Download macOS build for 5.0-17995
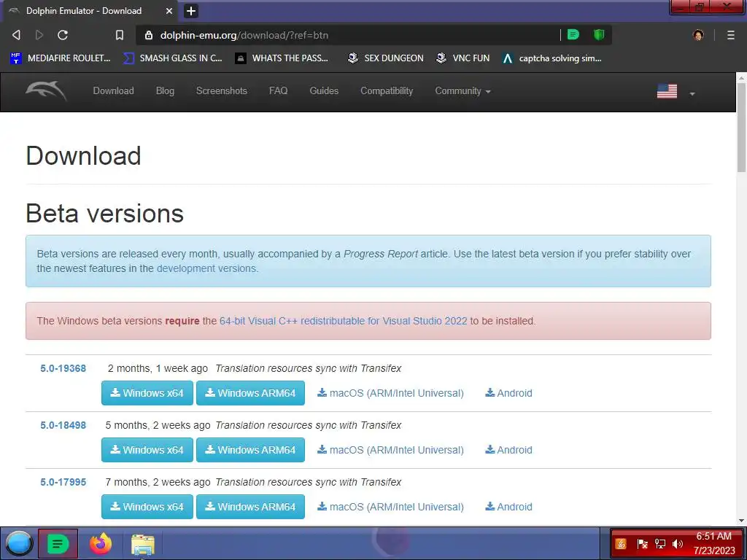 [x=391, y=507]
